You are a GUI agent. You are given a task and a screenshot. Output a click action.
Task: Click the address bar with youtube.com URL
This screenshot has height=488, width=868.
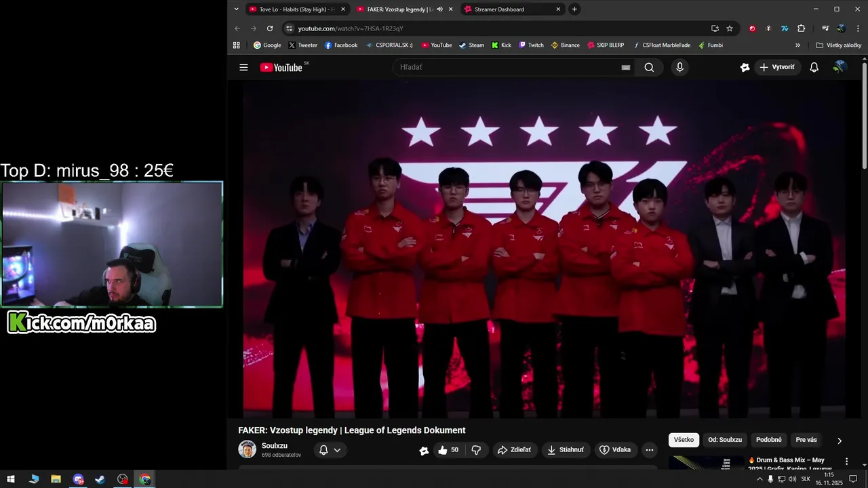[x=502, y=28]
